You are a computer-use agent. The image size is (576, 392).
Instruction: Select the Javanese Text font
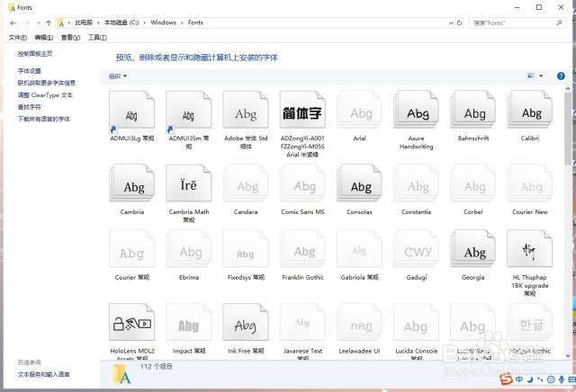coord(302,322)
